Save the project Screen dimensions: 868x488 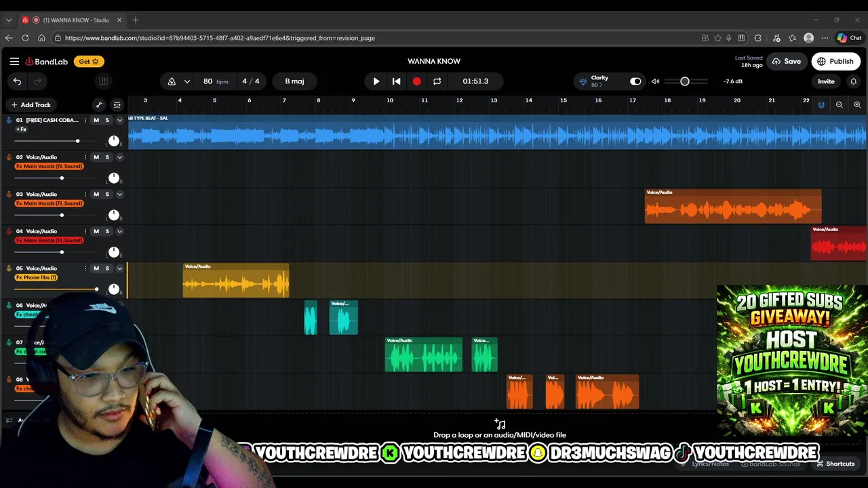click(x=786, y=62)
